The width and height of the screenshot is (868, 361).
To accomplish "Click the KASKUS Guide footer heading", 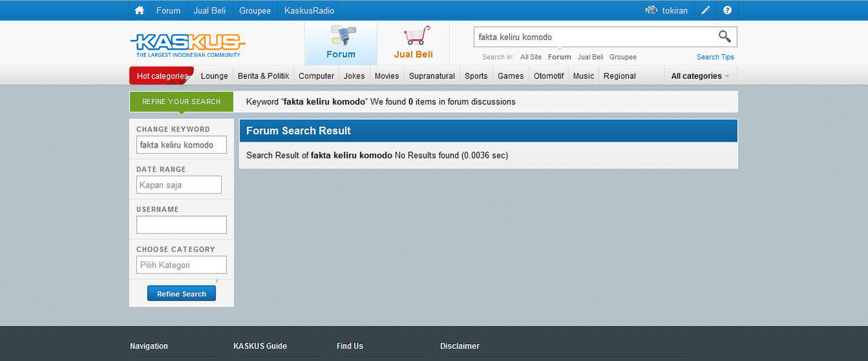I will (260, 346).
